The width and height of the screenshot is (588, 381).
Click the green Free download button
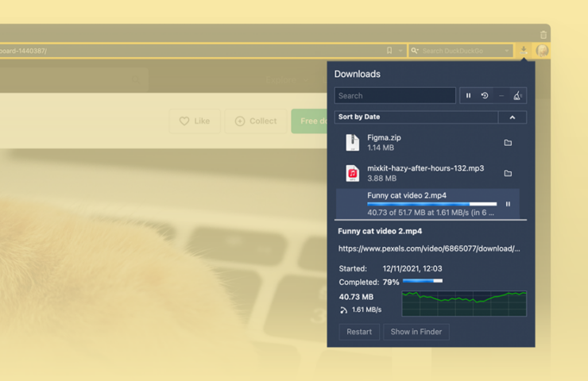[309, 121]
